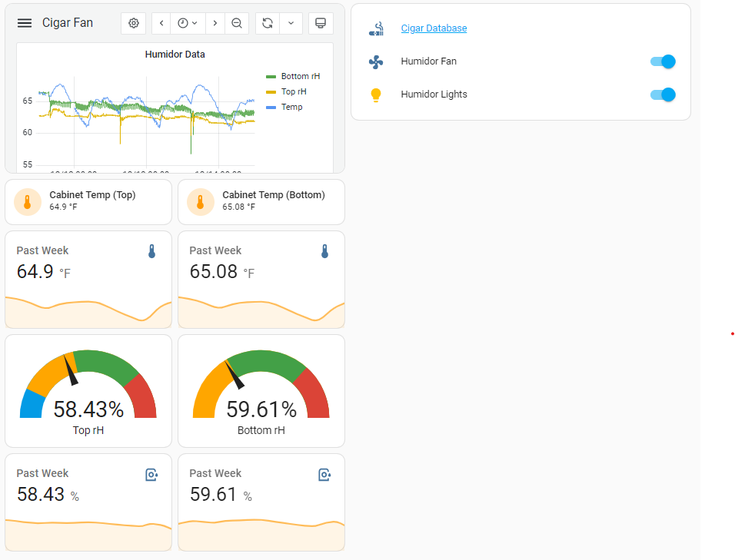Open the Cabinet Temp (Bottom) tile
This screenshot has height=560, width=735.
[x=261, y=202]
